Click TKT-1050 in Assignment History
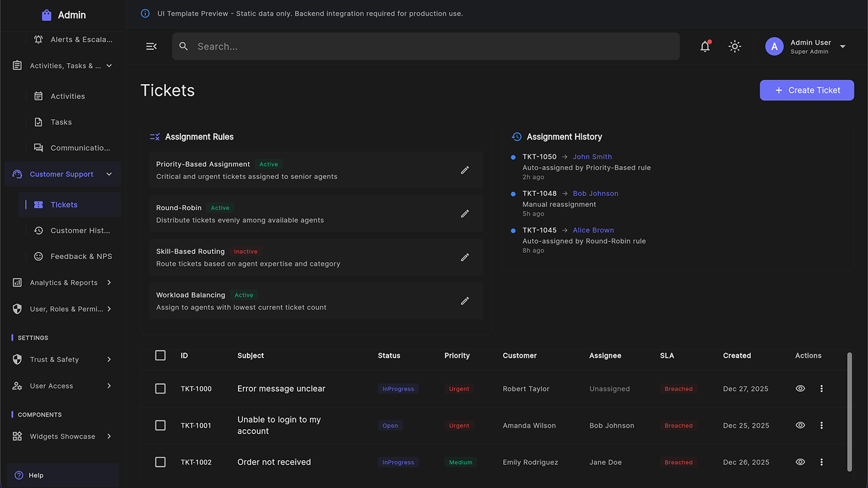The image size is (868, 488). point(539,157)
